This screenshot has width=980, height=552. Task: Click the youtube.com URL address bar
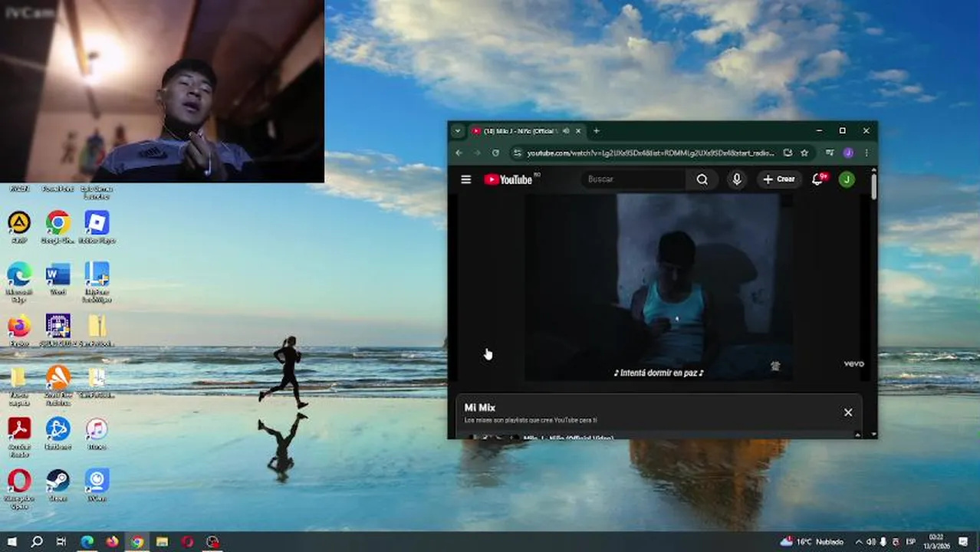coord(650,153)
